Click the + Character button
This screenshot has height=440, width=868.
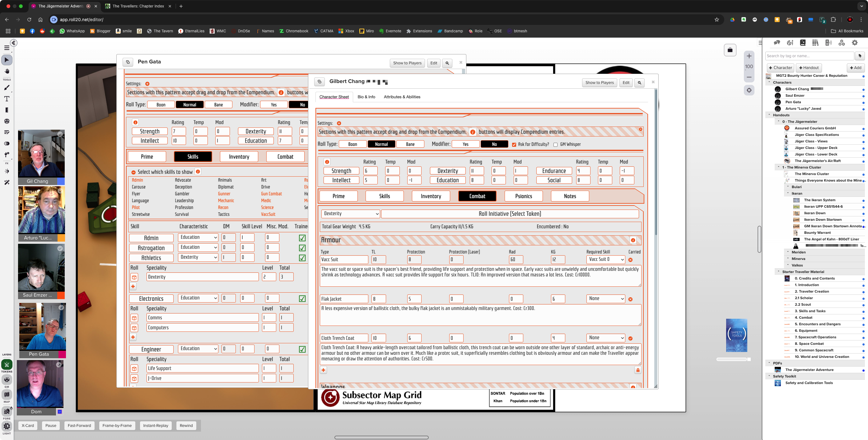coord(780,68)
